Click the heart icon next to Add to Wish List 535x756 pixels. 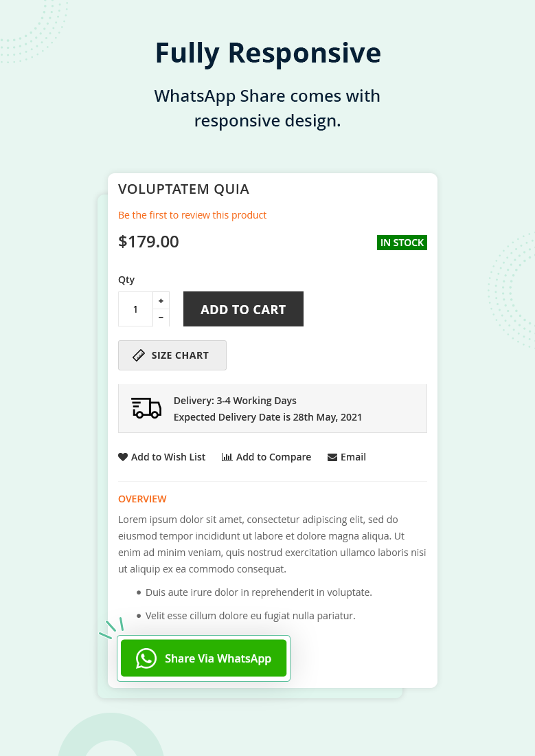[x=123, y=456]
